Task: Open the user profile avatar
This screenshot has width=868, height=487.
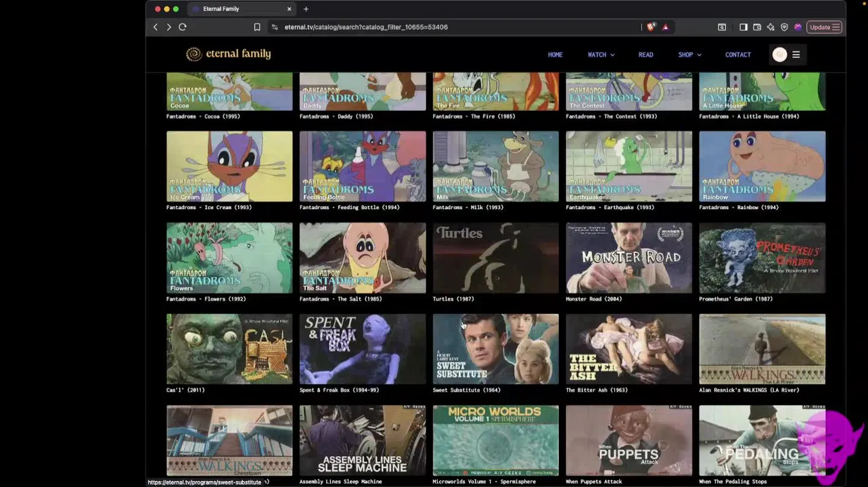Action: pyautogui.click(x=779, y=55)
